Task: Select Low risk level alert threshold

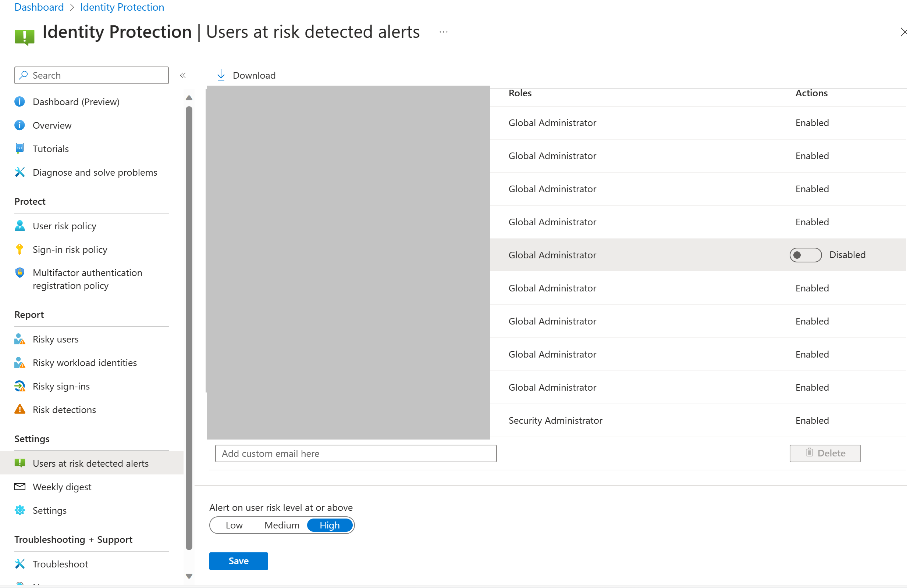Action: point(235,525)
